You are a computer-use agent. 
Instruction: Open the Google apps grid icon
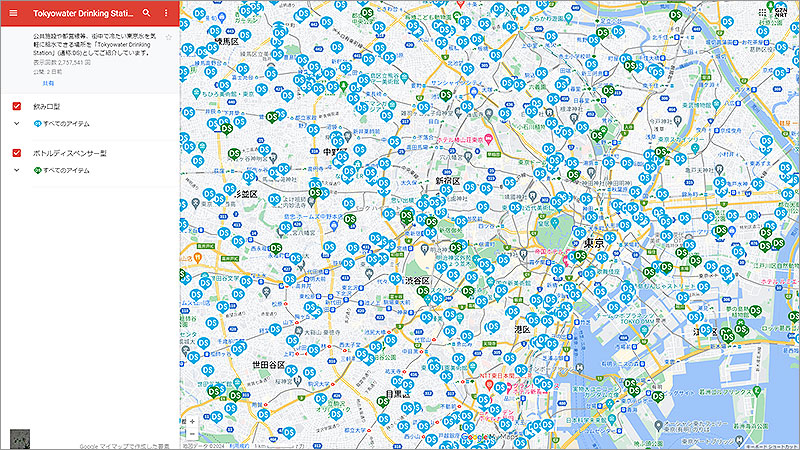pyautogui.click(x=764, y=13)
